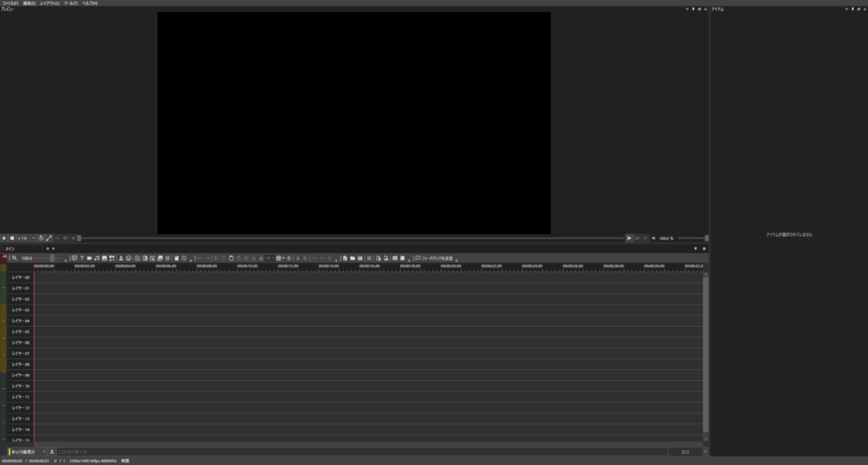This screenshot has width=868, height=465.
Task: Select レイヤー 10 header
Action: point(20,386)
